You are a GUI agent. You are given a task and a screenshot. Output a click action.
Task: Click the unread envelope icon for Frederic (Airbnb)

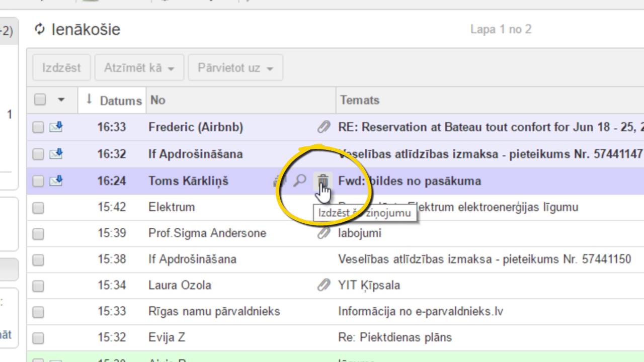[56, 128]
